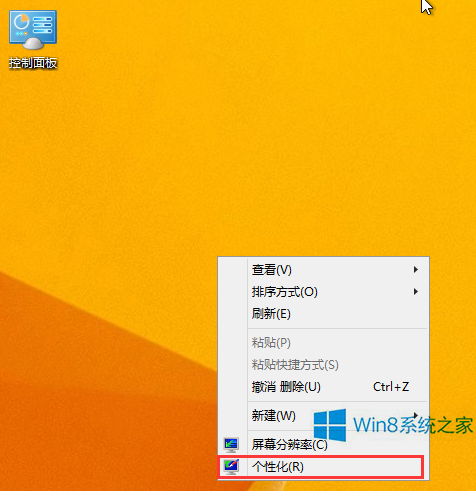
Task: Open the 新建(W) menu entry
Action: 323,416
